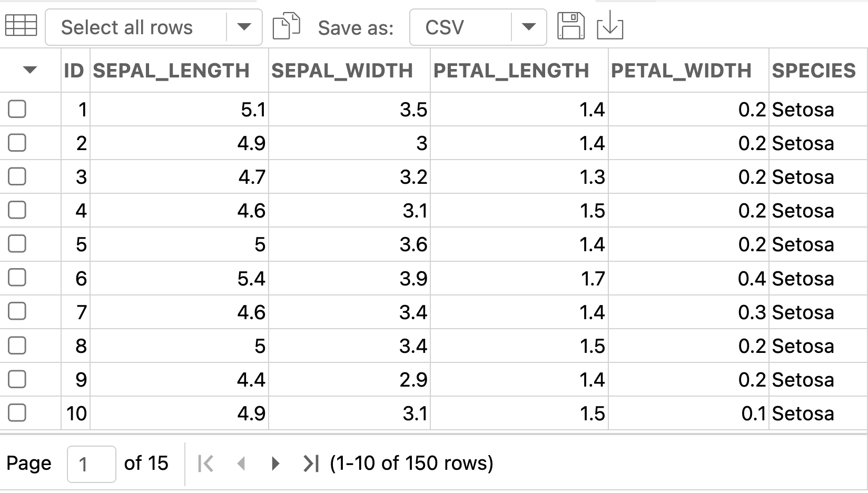Click the download arrow icon
The image size is (868, 493).
point(610,26)
